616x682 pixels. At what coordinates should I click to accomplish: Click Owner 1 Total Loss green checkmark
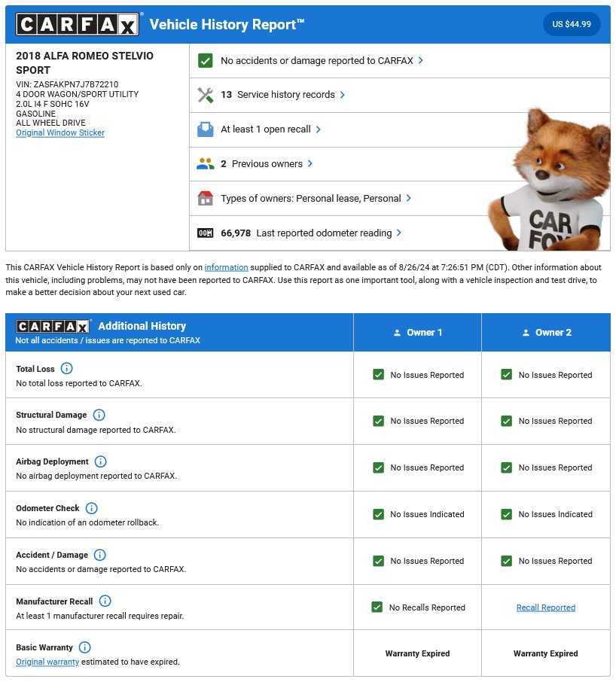coord(379,374)
